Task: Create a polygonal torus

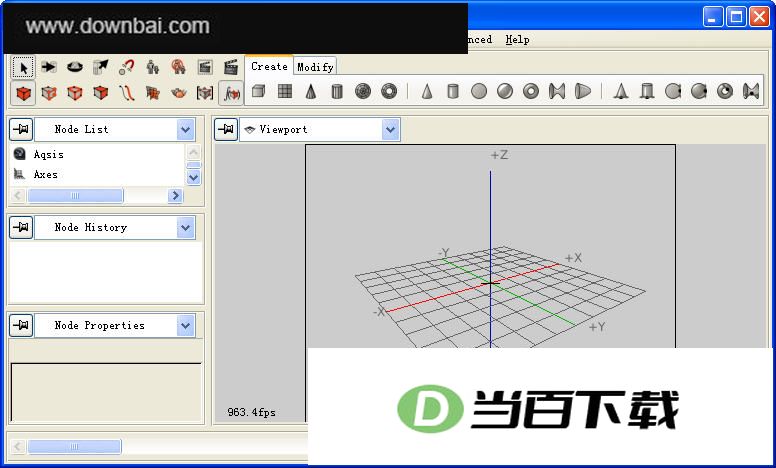Action: coord(389,91)
